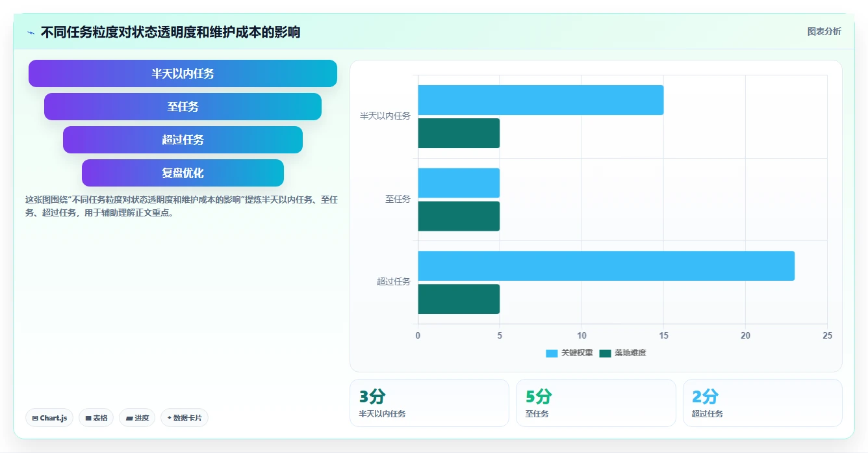Viewport: 868px width, 453px height.
Task: Click the 超过任务 y-axis label
Action: point(394,282)
